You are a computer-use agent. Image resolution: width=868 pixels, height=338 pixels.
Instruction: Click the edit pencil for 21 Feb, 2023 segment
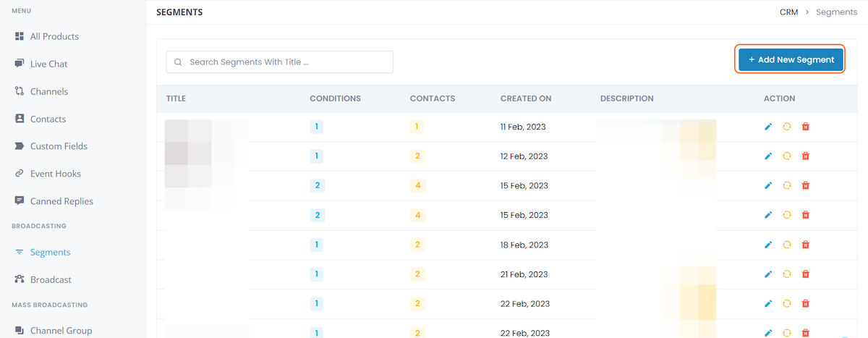point(768,274)
